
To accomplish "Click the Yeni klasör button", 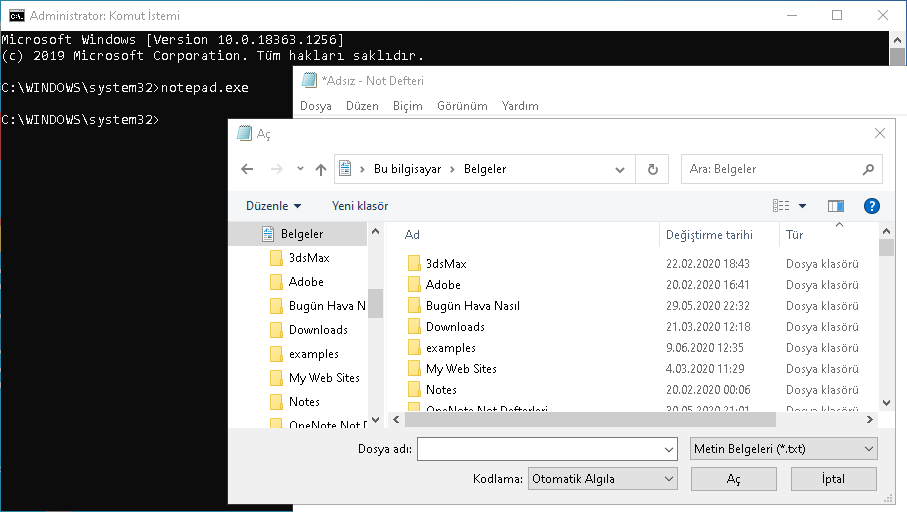I will 360,206.
